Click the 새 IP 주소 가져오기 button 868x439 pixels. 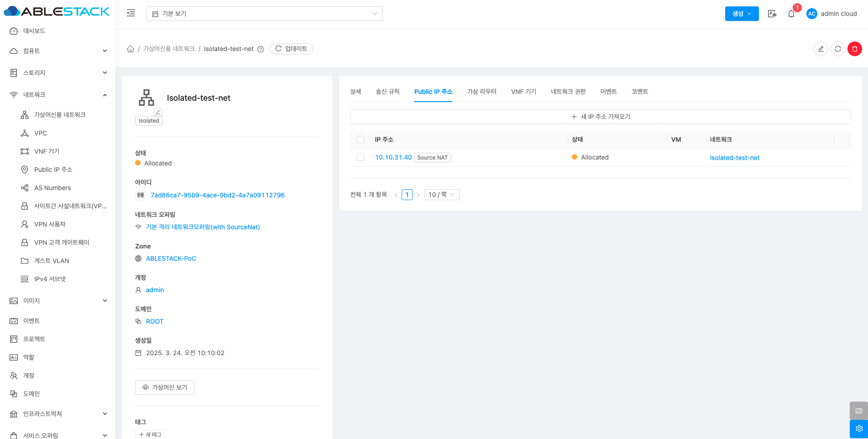click(600, 117)
